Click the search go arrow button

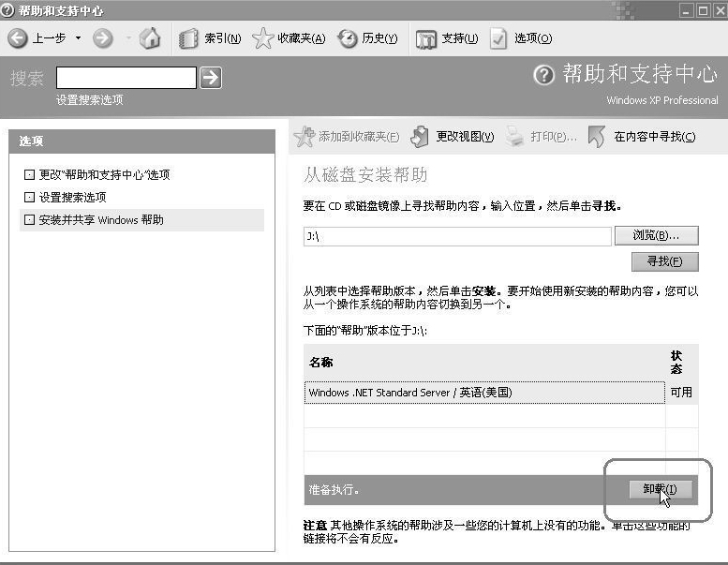coord(211,78)
